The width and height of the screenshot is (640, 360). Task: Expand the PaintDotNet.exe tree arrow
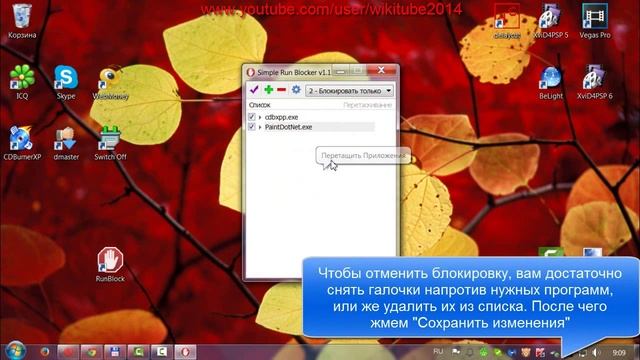click(x=260, y=127)
